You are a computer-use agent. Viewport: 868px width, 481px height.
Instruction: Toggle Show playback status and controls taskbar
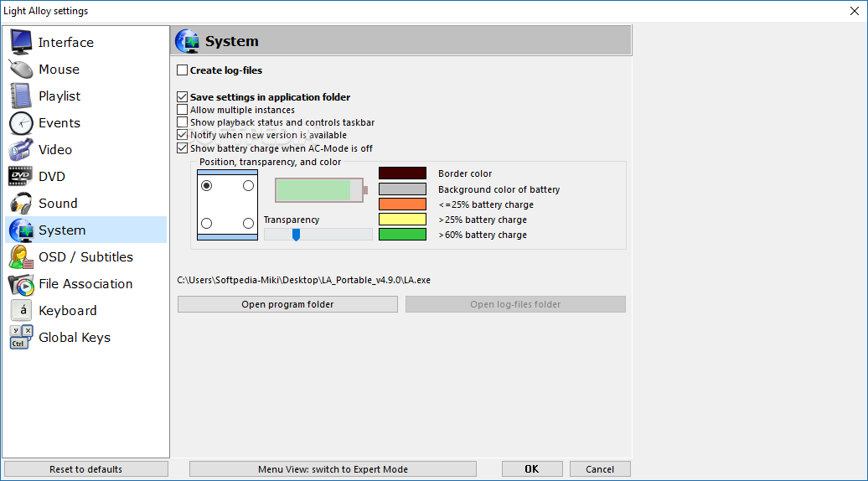182,122
